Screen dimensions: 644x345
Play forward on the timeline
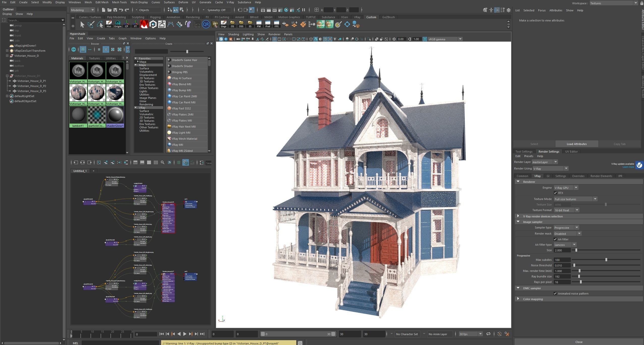pos(185,334)
